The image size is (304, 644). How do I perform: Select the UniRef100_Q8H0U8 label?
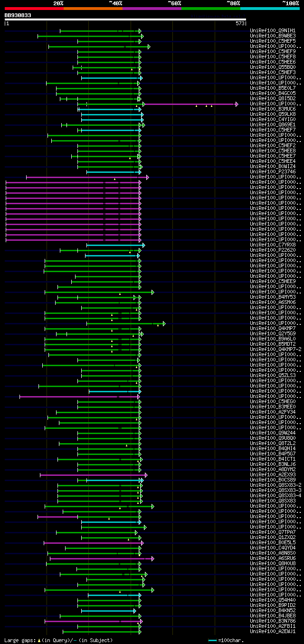pyautogui.click(x=272, y=564)
